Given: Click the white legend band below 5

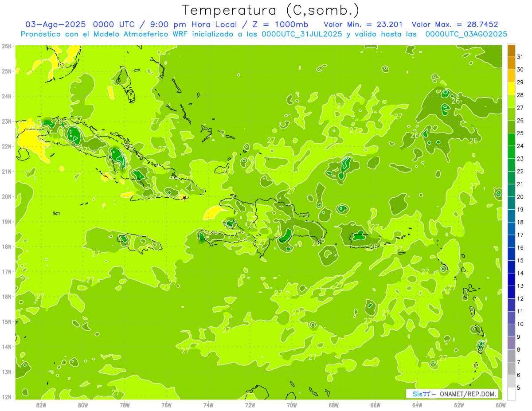Looking at the screenshot, I should point(511,394).
